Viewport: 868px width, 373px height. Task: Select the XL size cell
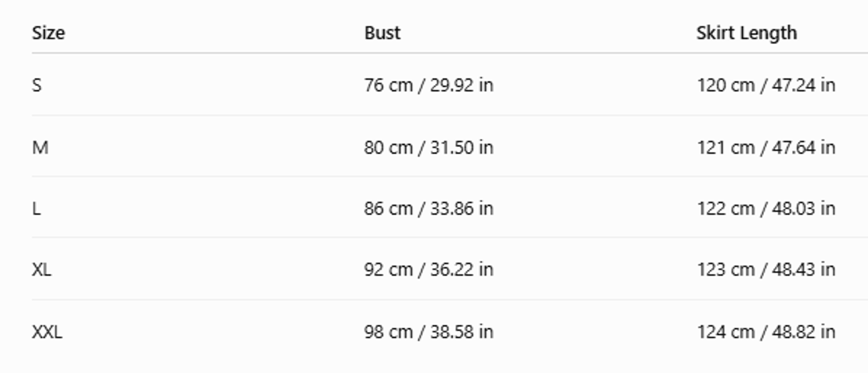(41, 269)
